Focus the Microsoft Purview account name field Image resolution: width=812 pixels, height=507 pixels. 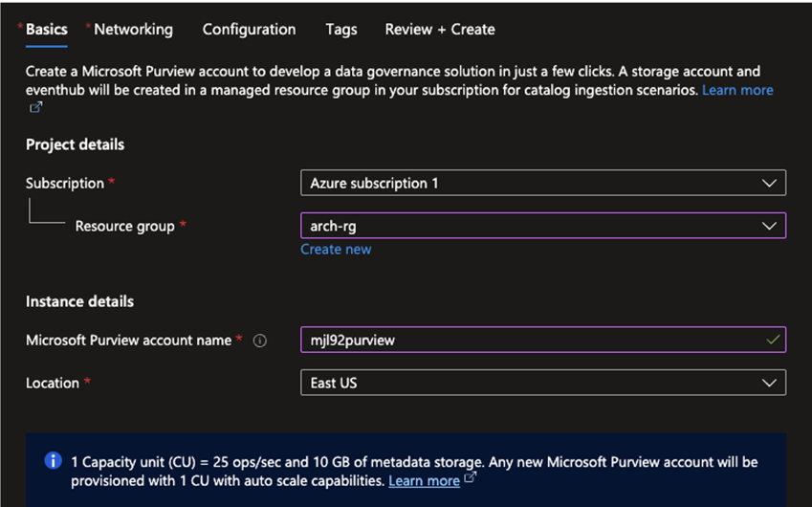pyautogui.click(x=543, y=340)
